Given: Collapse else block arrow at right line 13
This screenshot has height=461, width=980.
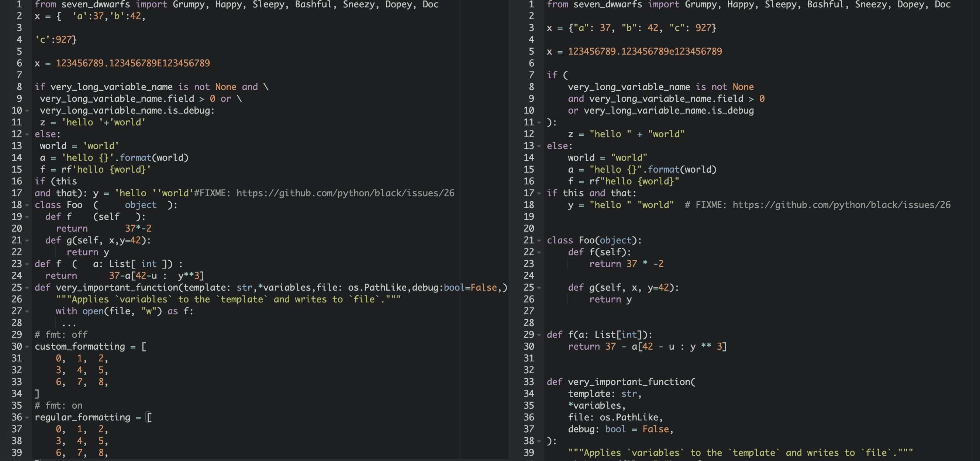Looking at the screenshot, I should [539, 146].
